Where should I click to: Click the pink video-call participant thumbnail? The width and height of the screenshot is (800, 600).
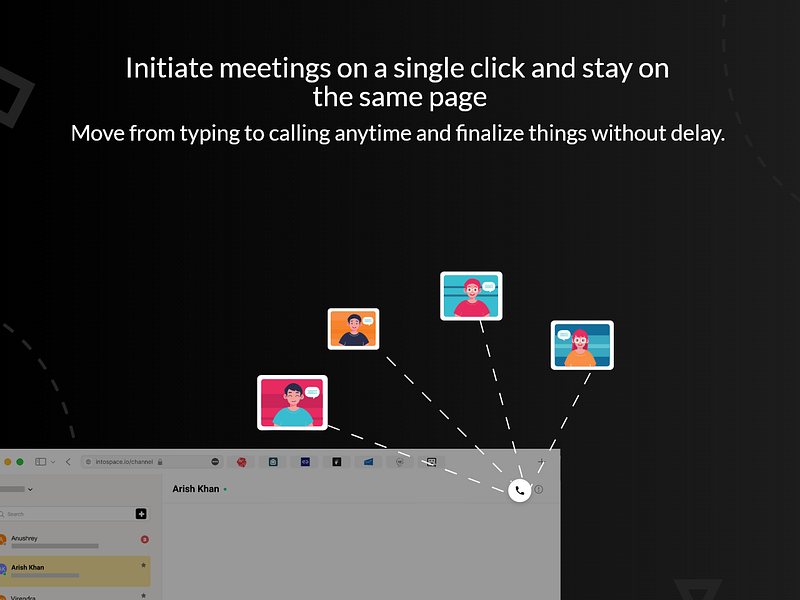pos(292,403)
